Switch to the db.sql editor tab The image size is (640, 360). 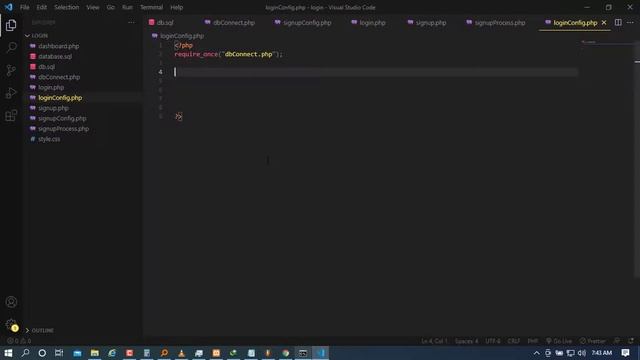pos(164,22)
